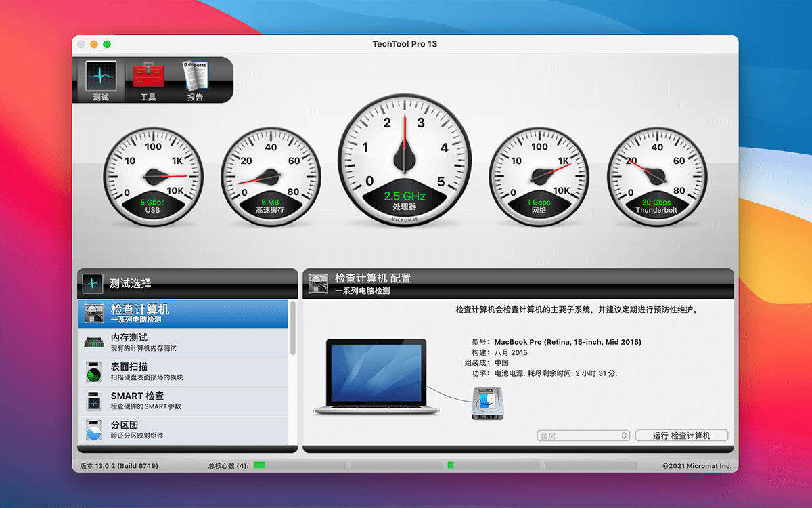Screen dimensions: 812x508
Task: Click the 内存测试 RAM chip icon
Action: (x=94, y=343)
